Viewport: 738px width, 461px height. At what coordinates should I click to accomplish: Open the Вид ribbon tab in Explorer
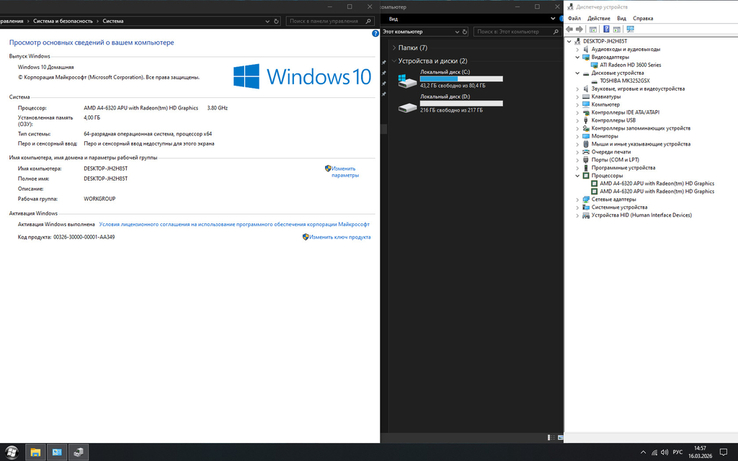pyautogui.click(x=393, y=19)
